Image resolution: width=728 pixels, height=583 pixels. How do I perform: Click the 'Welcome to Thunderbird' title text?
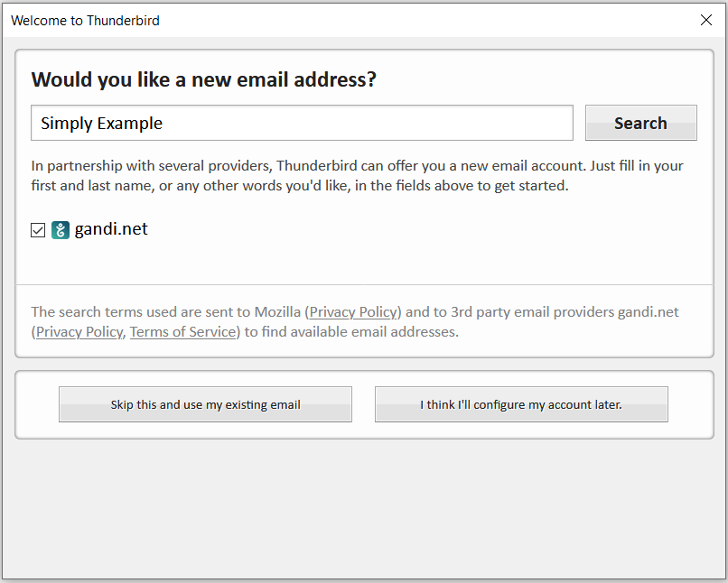pyautogui.click(x=85, y=21)
